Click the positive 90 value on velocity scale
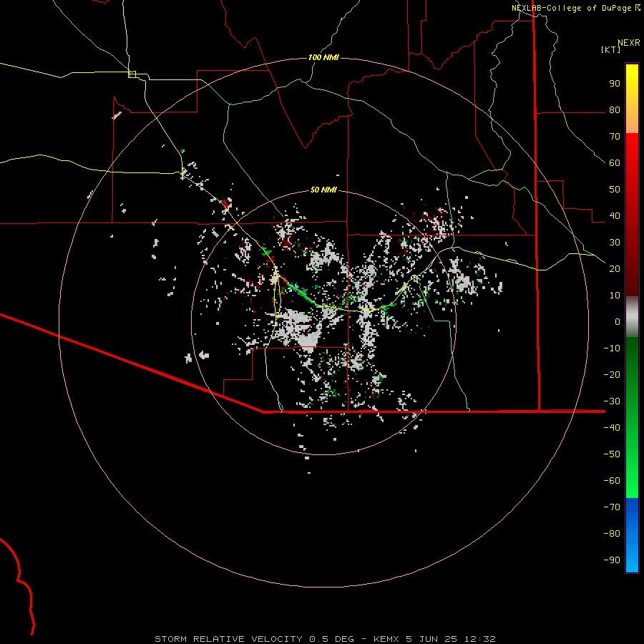Screen dimensions: 644x644 click(615, 84)
